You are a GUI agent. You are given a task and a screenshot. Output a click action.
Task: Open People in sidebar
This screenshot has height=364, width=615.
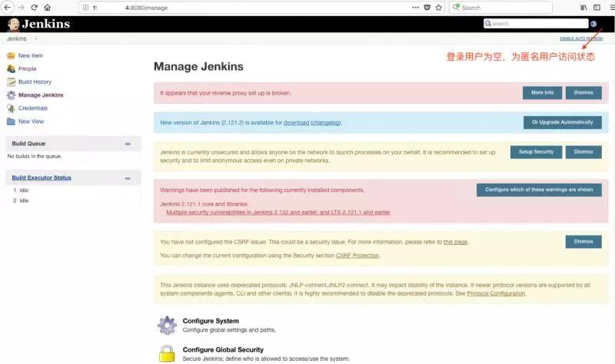tap(28, 68)
